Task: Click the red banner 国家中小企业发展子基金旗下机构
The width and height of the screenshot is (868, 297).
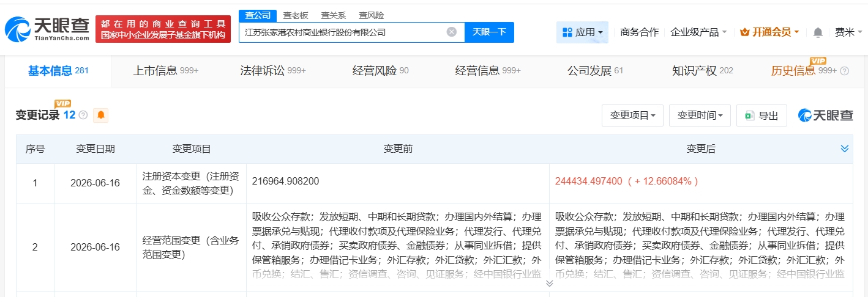Action: point(163,36)
